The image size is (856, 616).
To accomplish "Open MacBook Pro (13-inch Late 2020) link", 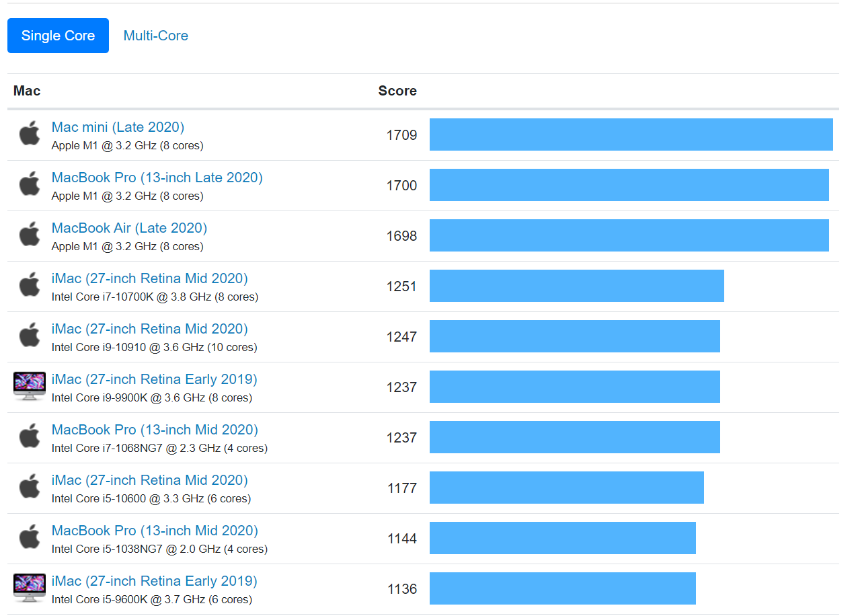I will coord(157,178).
